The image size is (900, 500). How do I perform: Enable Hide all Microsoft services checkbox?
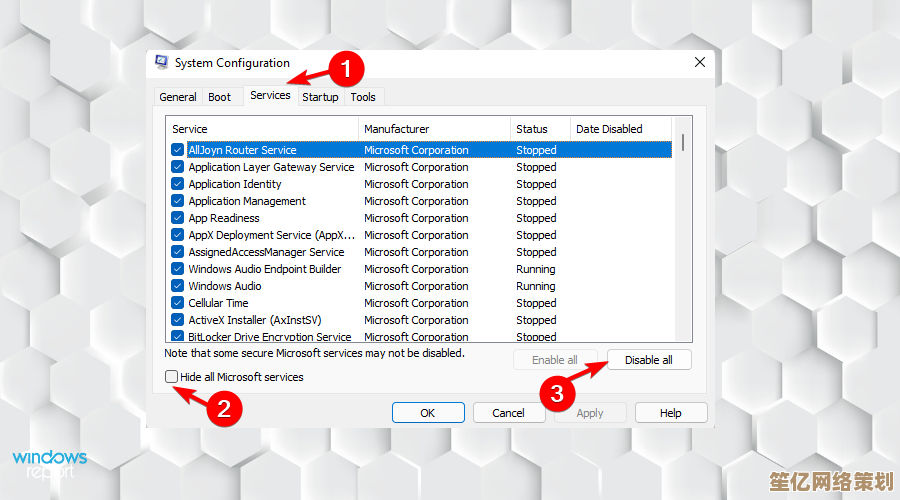[172, 377]
